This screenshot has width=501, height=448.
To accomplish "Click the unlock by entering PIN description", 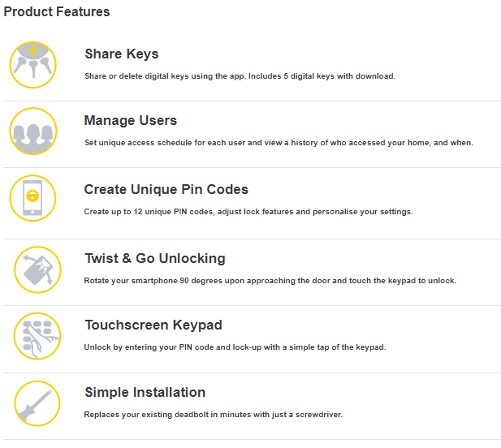I will coord(235,347).
